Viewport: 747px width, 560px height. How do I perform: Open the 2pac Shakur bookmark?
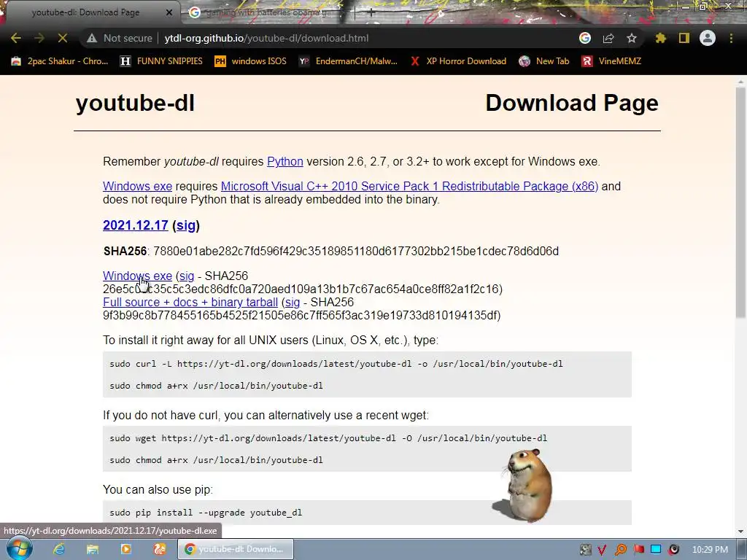[60, 61]
